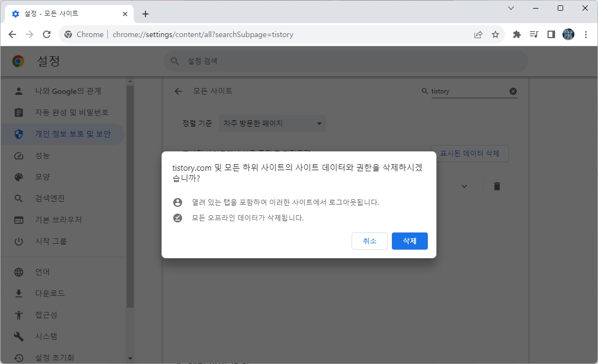The height and width of the screenshot is (364, 598).
Task: Open the tab search down-chevron in the title bar
Action: (x=511, y=8)
